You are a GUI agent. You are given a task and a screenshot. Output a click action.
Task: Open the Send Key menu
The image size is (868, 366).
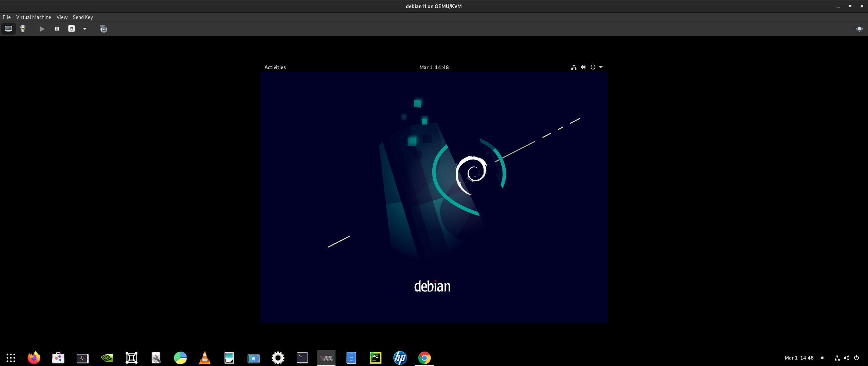(x=83, y=17)
